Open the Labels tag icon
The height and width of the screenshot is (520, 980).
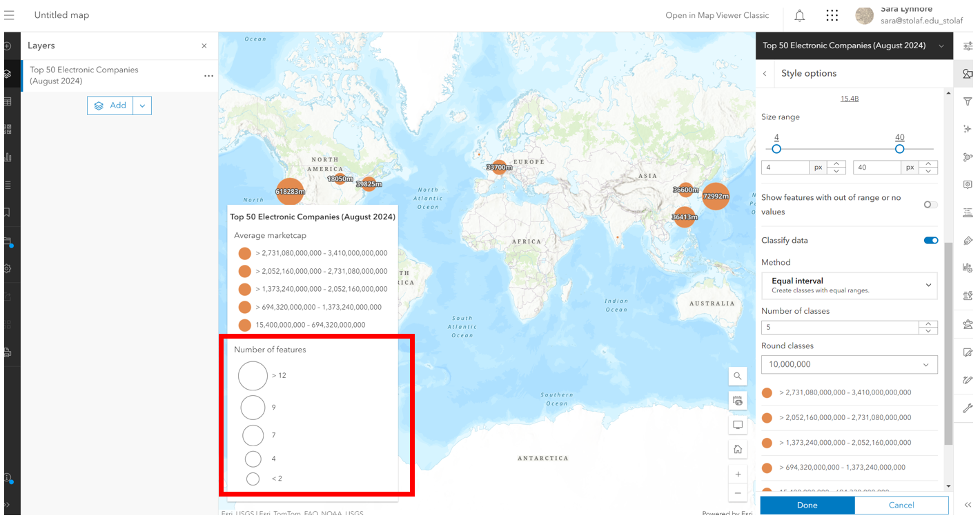pos(968,241)
